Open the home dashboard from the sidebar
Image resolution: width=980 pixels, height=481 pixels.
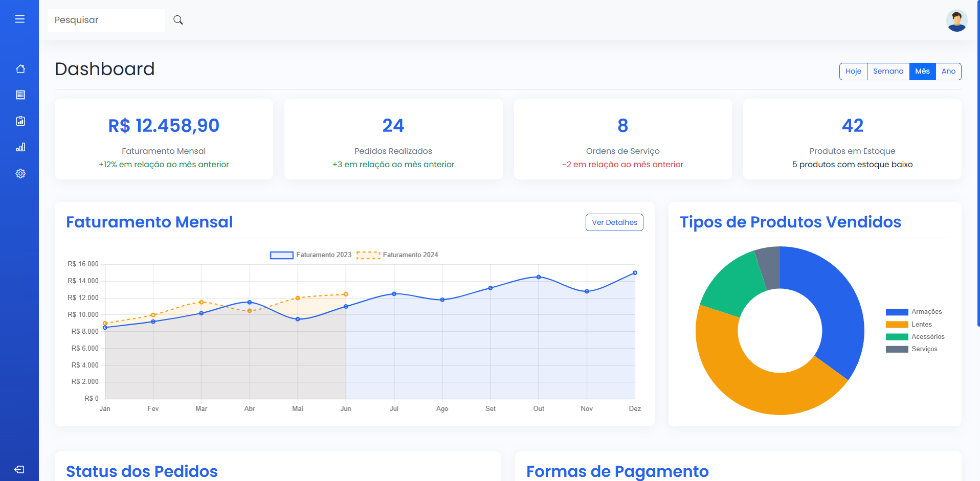click(x=20, y=68)
